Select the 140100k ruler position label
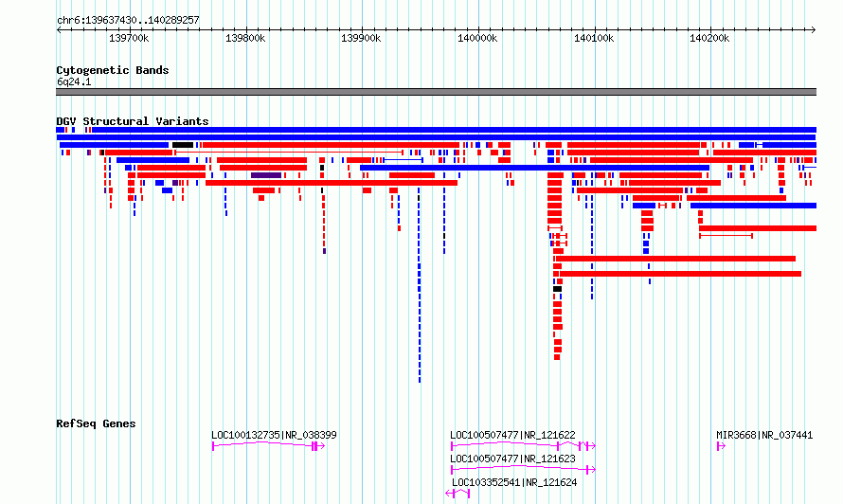 pos(594,38)
